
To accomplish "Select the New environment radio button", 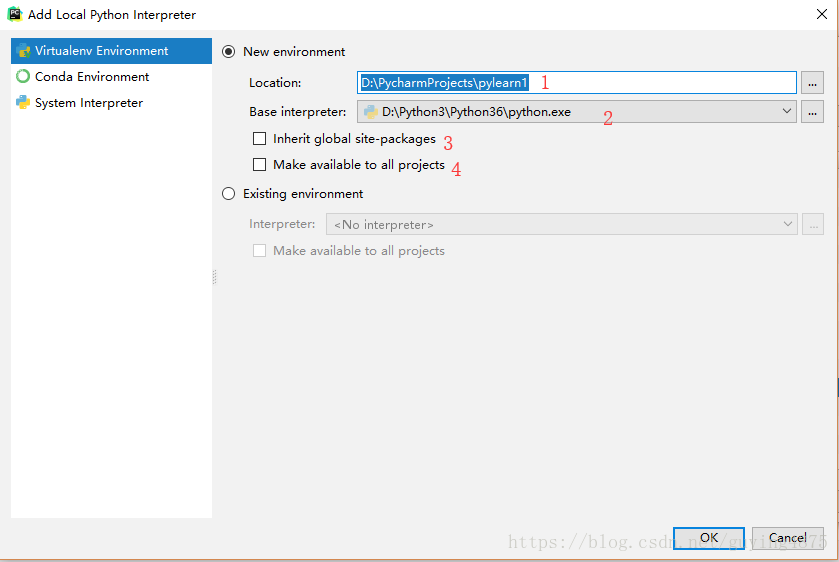I will coord(228,52).
